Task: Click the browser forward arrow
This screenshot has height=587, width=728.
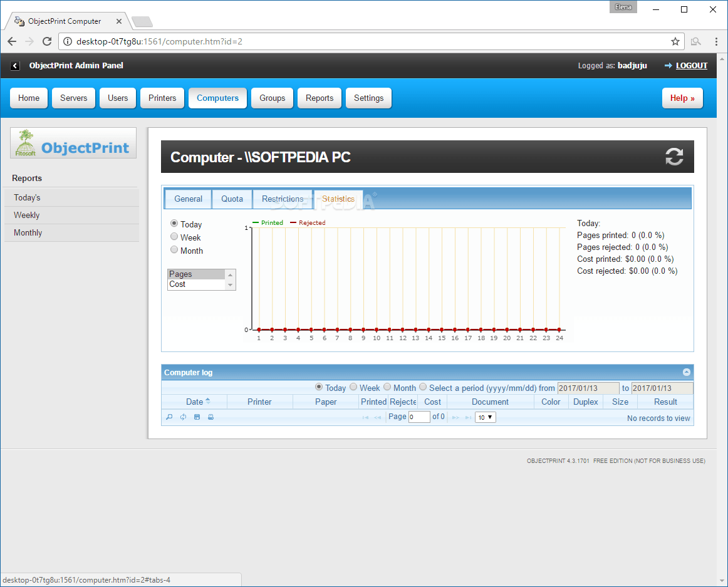Action: pos(29,41)
